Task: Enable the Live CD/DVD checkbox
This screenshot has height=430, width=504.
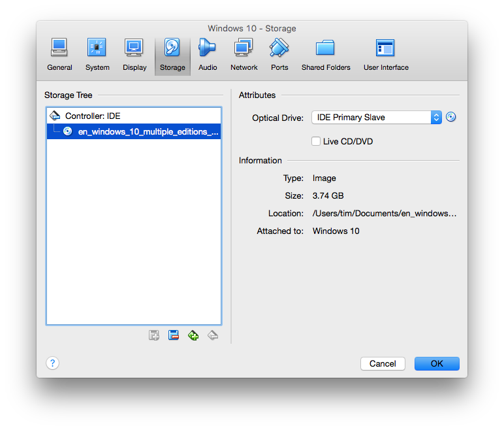Action: [x=316, y=141]
